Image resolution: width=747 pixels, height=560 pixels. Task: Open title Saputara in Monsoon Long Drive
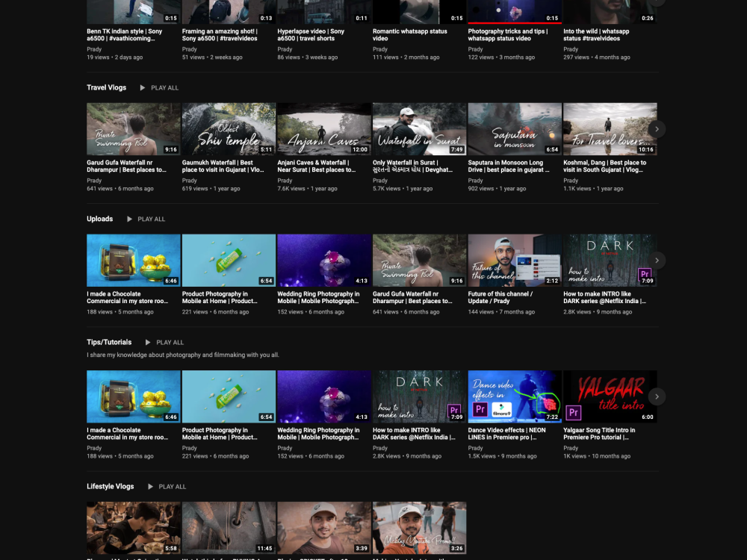[508, 167]
